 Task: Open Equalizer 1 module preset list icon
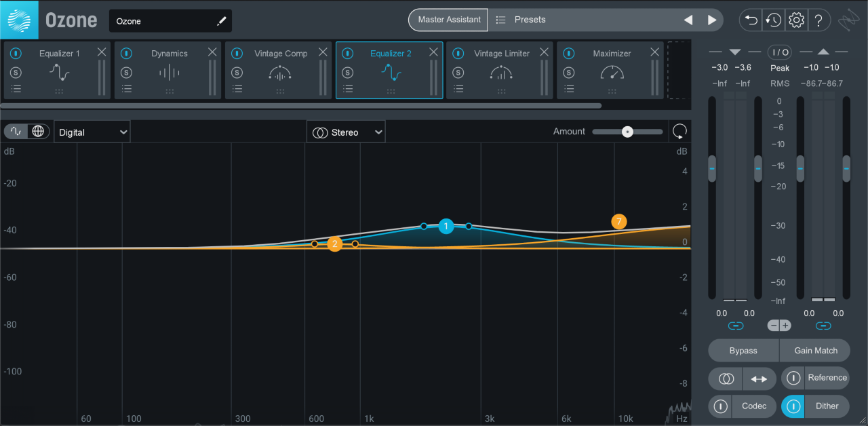[x=16, y=89]
